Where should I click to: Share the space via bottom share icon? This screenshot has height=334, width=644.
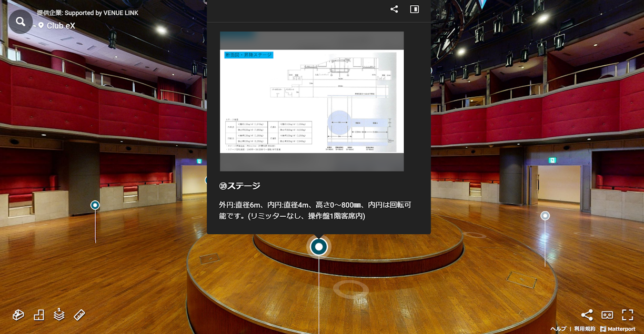(587, 315)
